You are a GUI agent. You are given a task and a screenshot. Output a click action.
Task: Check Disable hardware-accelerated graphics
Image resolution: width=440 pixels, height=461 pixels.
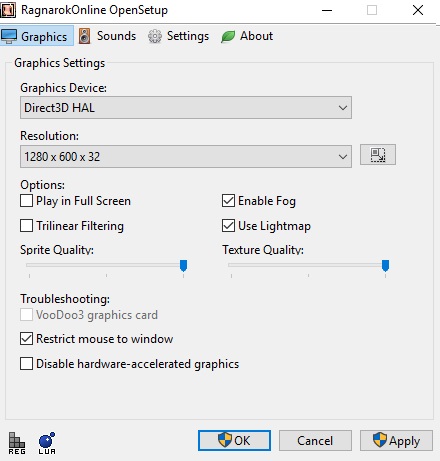pyautogui.click(x=26, y=364)
